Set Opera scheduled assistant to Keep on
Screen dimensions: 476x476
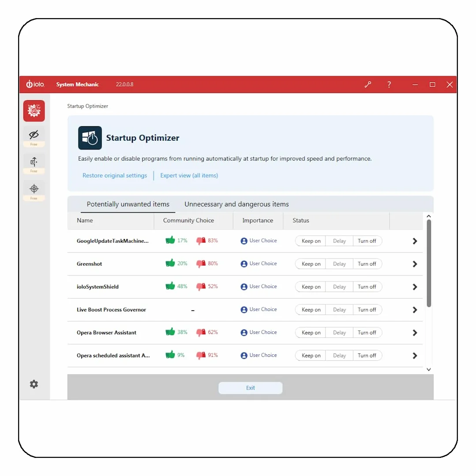coord(311,356)
